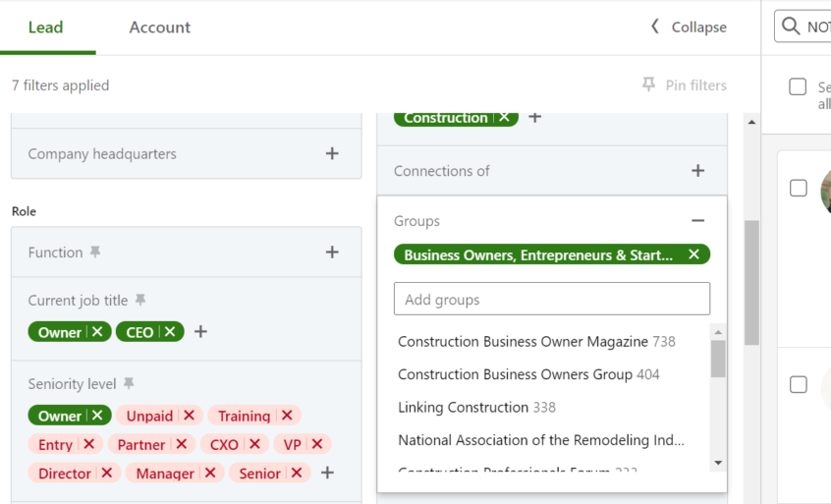The height and width of the screenshot is (504, 831).
Task: Click the group suggestions scroll-down arrow
Action: [x=718, y=463]
